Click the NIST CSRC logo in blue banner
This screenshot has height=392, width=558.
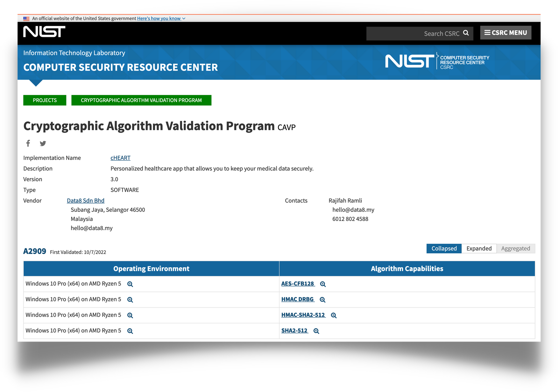click(437, 61)
